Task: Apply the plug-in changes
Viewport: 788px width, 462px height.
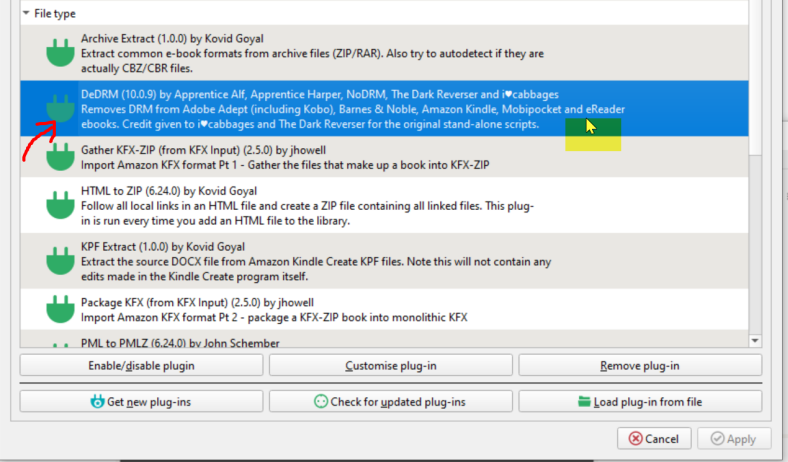Action: click(734, 439)
